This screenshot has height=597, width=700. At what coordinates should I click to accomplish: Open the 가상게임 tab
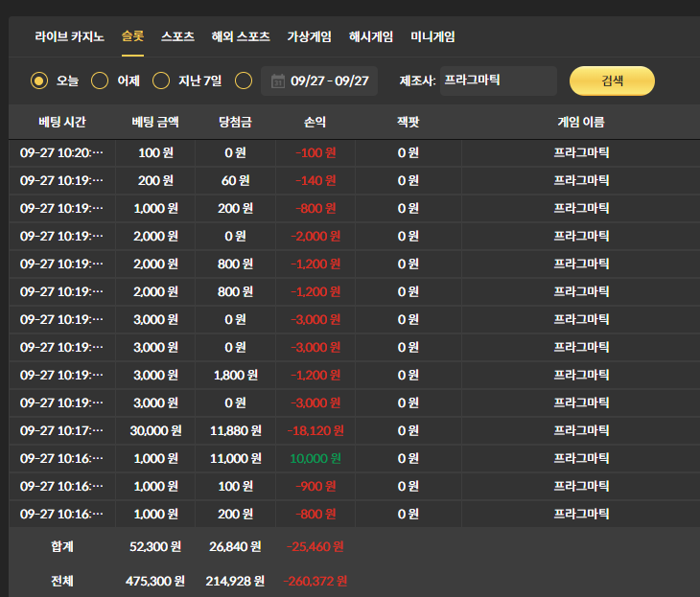[x=309, y=36]
